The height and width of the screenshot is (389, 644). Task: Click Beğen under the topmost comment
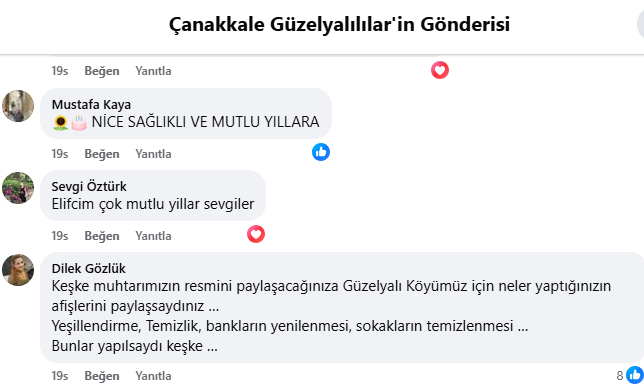pos(102,71)
